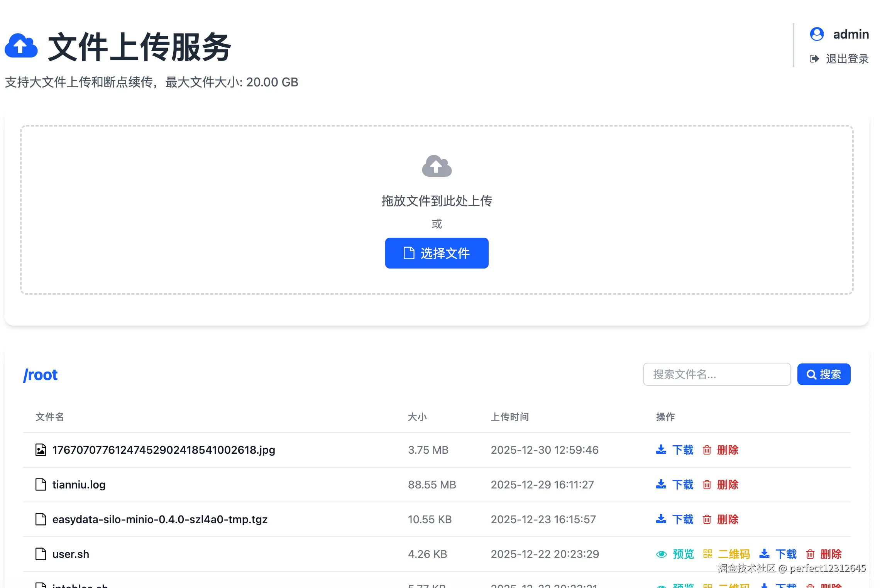Screen dimensions: 880x588
Task: Click the trash icon for easydata-silo-minio tgz
Action: [707, 519]
